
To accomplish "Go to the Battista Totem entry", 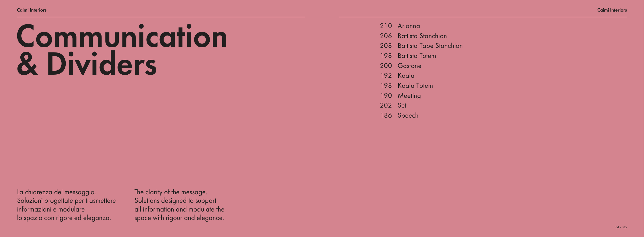I will pyautogui.click(x=417, y=56).
